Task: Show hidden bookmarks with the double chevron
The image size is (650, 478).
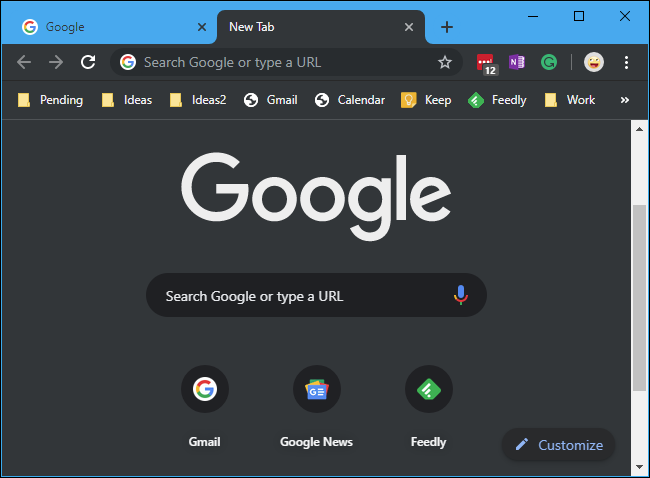Action: pos(625,100)
